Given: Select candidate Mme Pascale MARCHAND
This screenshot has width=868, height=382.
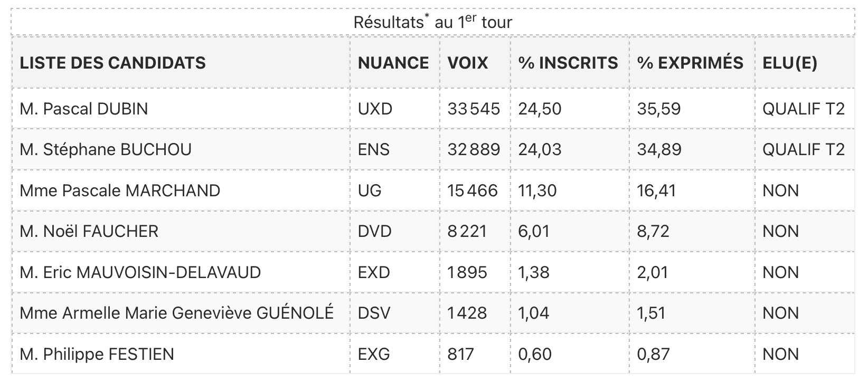Looking at the screenshot, I should click(x=120, y=190).
